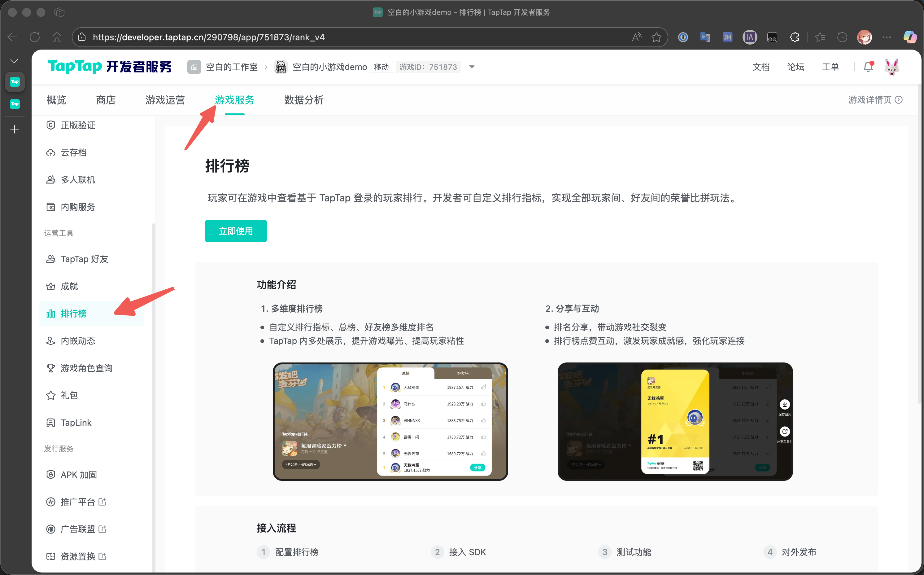Expand vertical tabs chevron
This screenshot has width=924, height=575.
[15, 61]
